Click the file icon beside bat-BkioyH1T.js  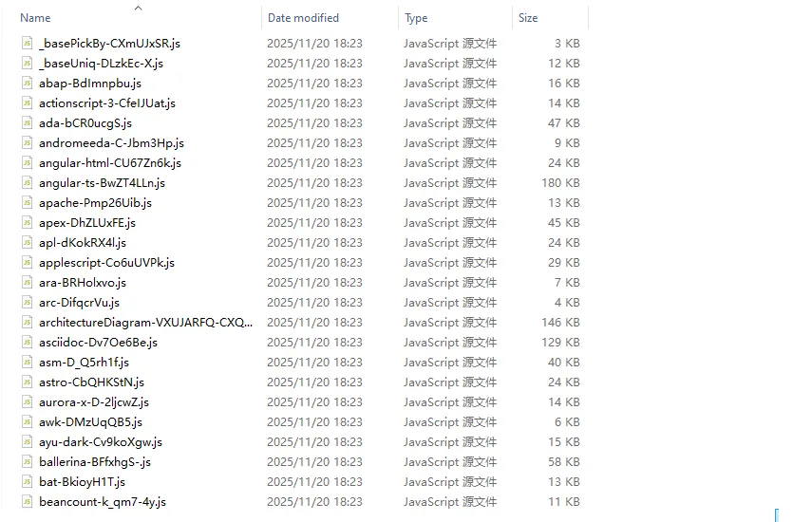(x=27, y=481)
